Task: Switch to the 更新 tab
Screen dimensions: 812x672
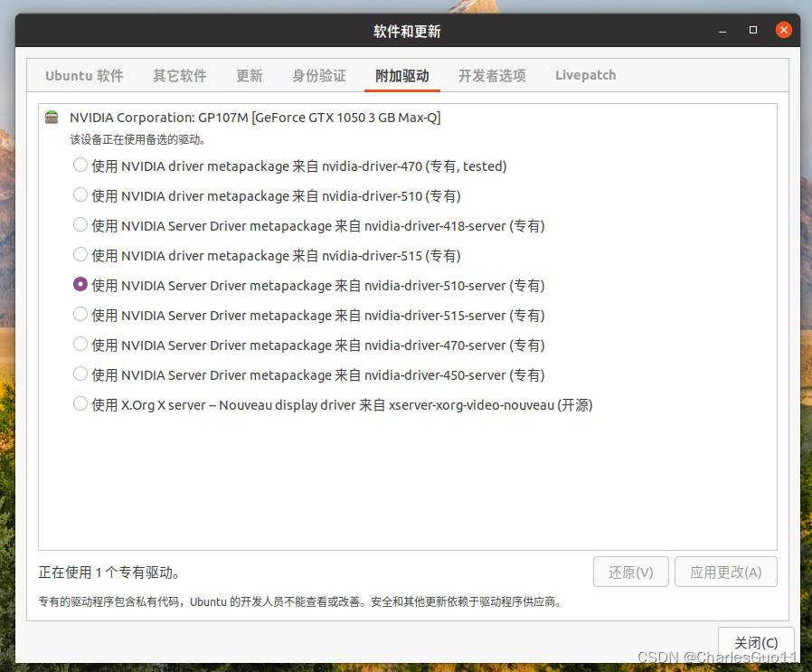Action: point(249,76)
